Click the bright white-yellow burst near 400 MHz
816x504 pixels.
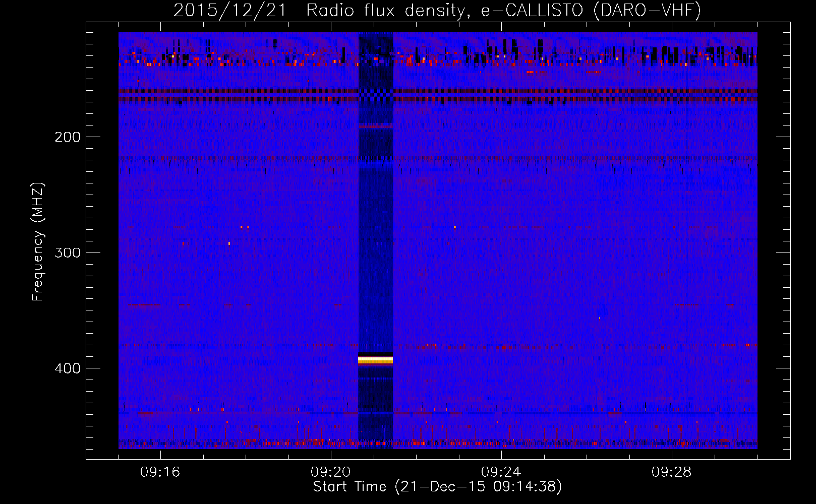point(375,360)
